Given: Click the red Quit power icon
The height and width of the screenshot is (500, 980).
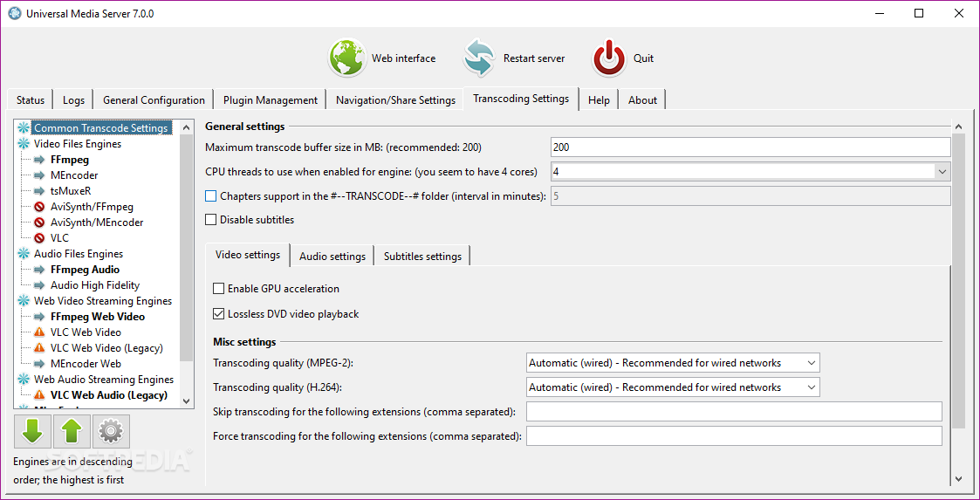Looking at the screenshot, I should 609,58.
